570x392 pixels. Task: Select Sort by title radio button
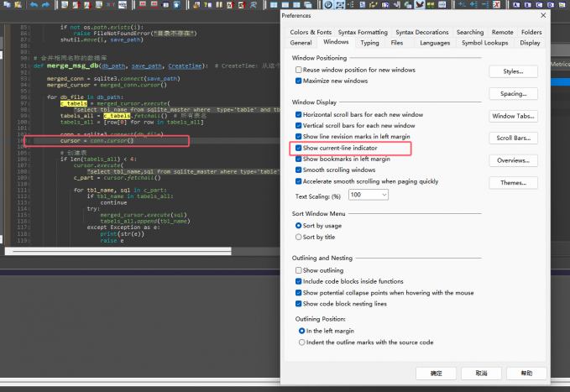299,238
